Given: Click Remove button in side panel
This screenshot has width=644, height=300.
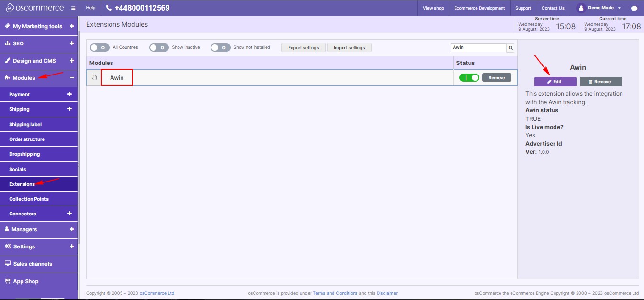Looking at the screenshot, I should (600, 82).
